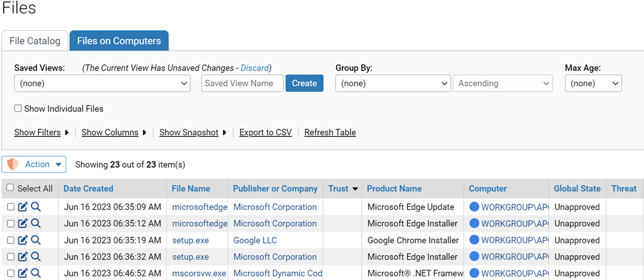Viewport: 644px width, 280px height.
Task: Click edit icon for Google Chrome Installer row
Action: 23,240
